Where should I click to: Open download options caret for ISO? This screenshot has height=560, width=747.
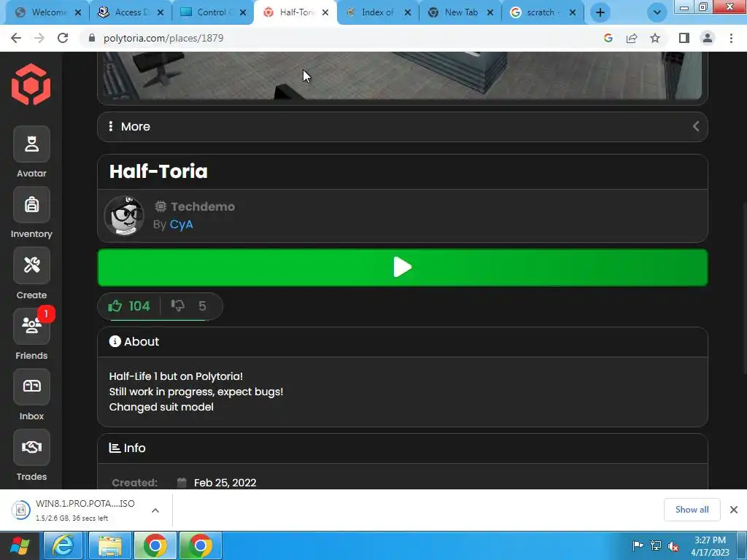[x=155, y=510]
